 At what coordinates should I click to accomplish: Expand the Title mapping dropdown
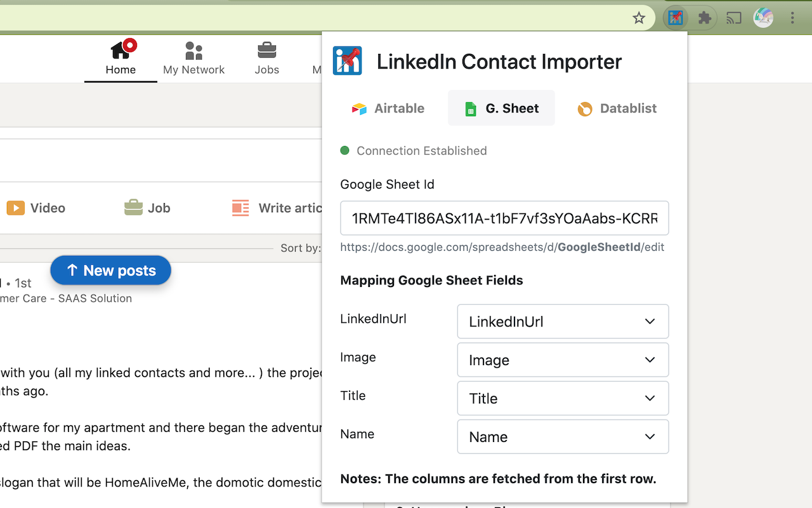563,398
